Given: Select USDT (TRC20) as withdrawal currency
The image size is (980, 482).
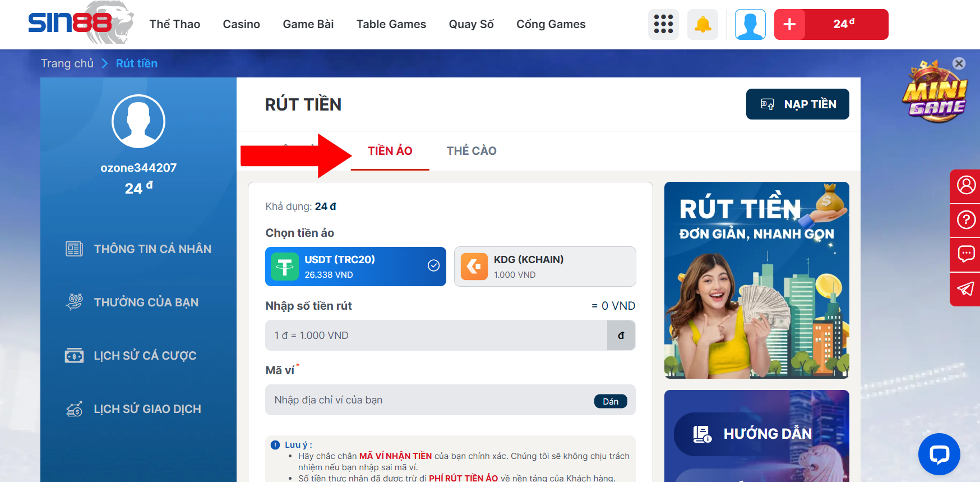Looking at the screenshot, I should [355, 267].
